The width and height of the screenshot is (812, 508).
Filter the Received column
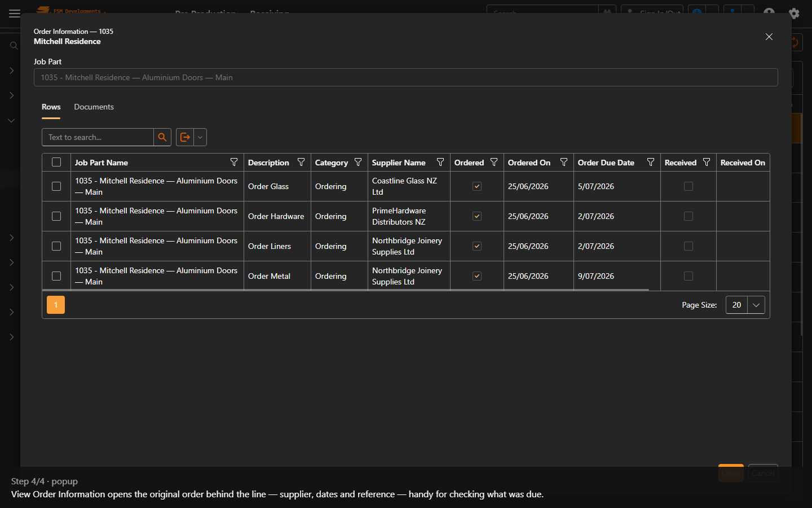pyautogui.click(x=707, y=163)
